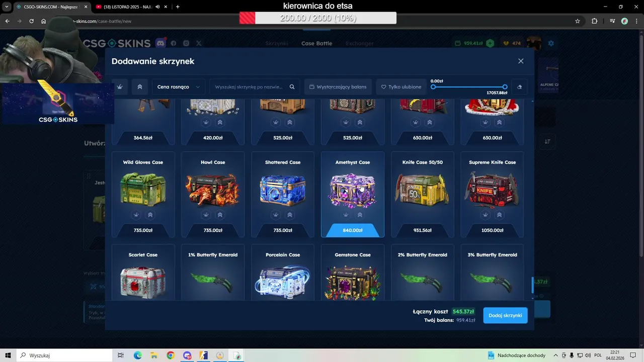Switch to the Exchanger tab
644x362 pixels.
(x=359, y=43)
